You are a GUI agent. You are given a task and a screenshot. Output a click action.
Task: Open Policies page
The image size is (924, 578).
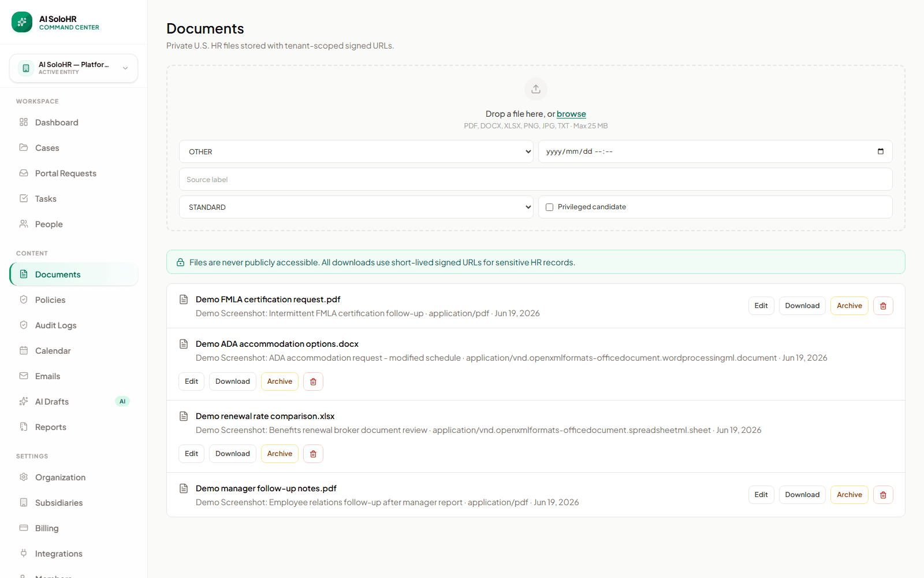pyautogui.click(x=73, y=300)
